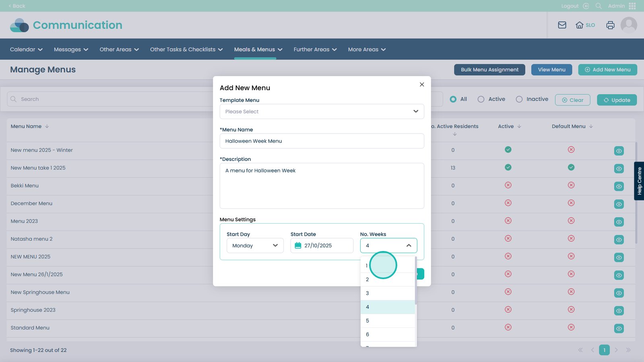Click into the Menu Name input field

[322, 141]
